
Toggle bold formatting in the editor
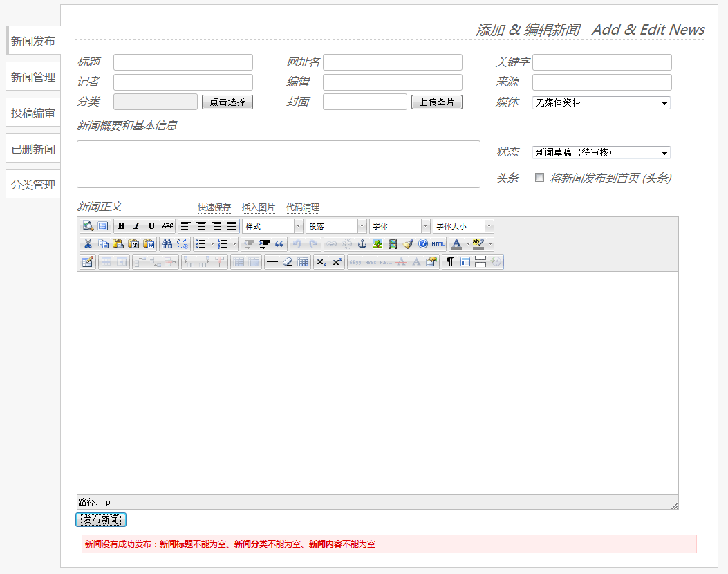pyautogui.click(x=122, y=226)
